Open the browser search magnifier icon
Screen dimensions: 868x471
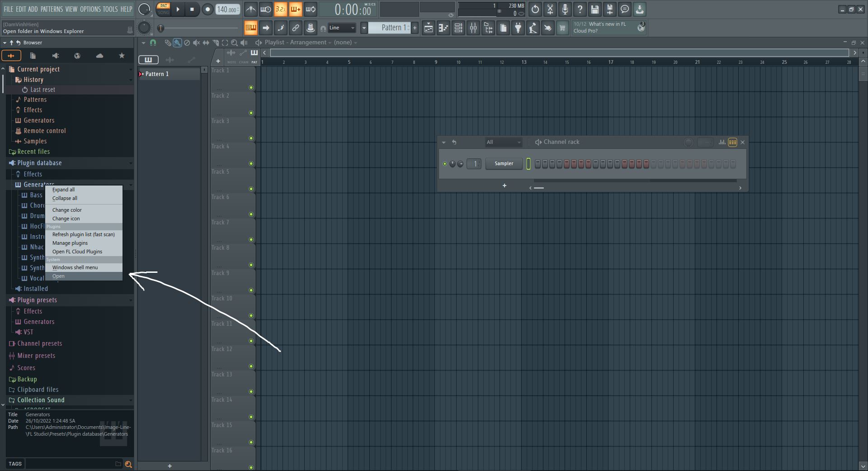[128, 464]
